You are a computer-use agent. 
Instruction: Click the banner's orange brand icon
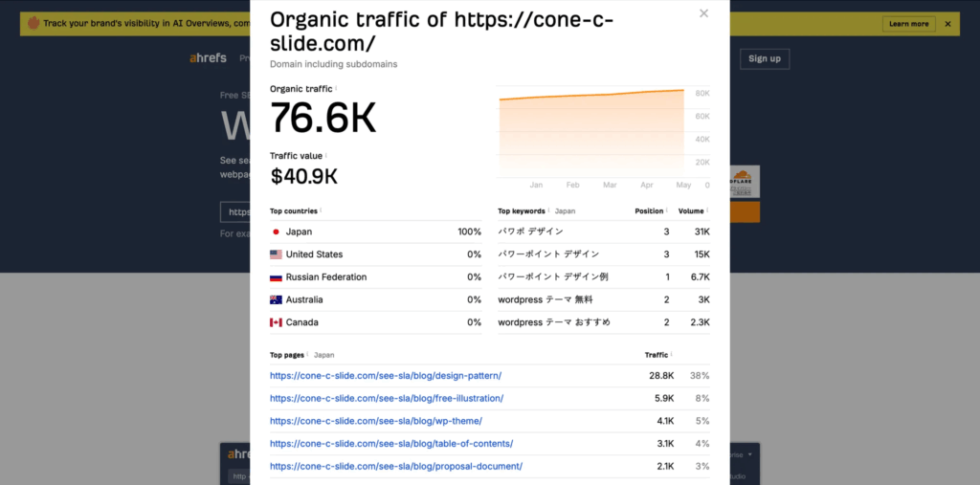pos(33,23)
